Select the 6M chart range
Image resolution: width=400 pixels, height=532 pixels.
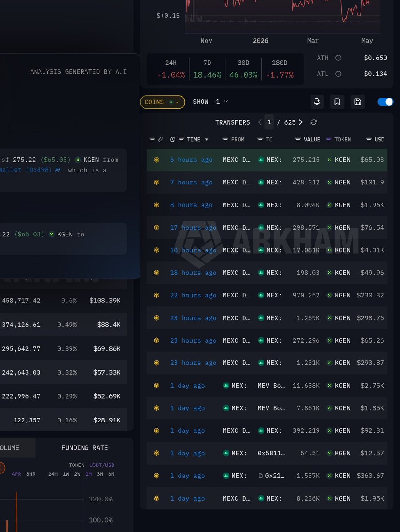pyautogui.click(x=111, y=474)
